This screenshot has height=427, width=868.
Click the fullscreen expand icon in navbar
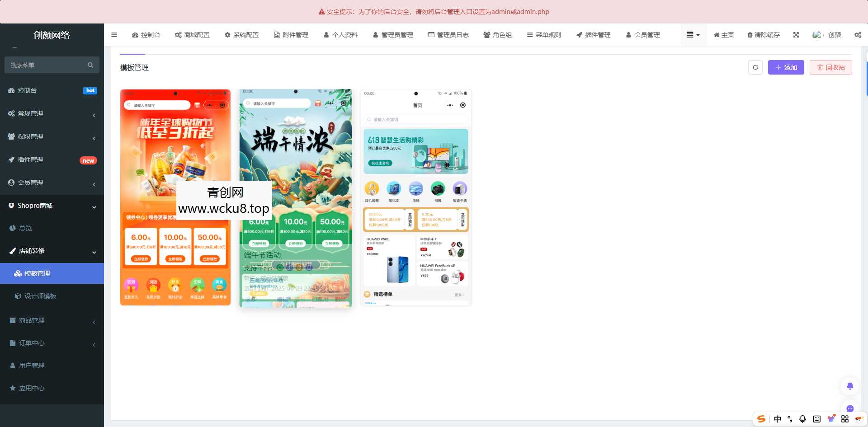tap(796, 35)
